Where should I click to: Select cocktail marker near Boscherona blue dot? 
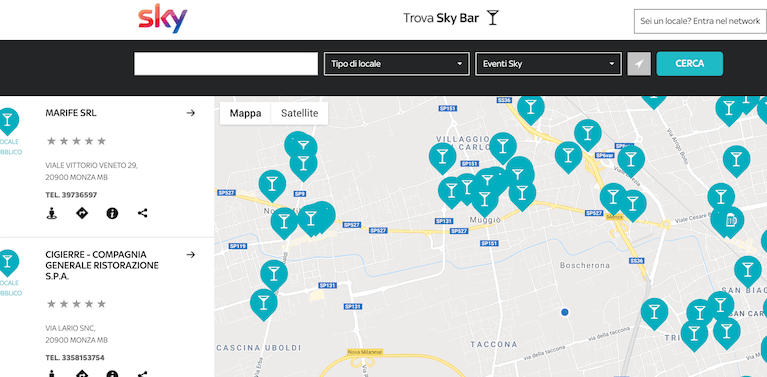point(654,313)
